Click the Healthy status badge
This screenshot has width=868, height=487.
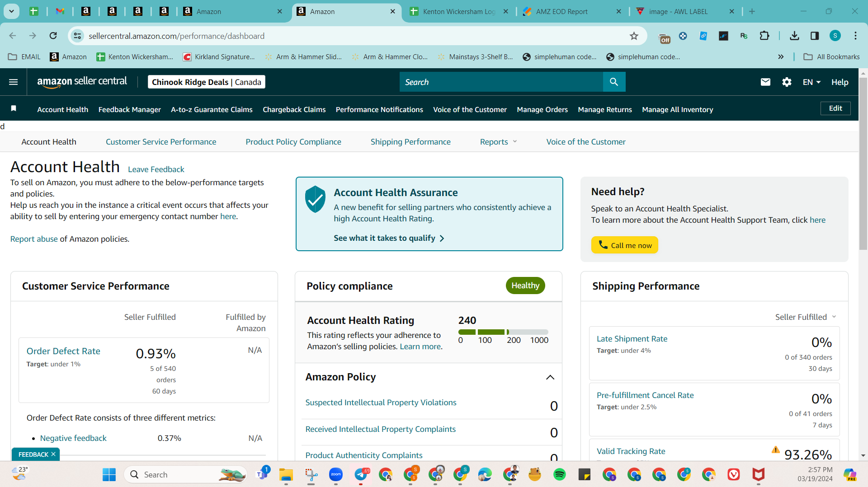point(525,286)
